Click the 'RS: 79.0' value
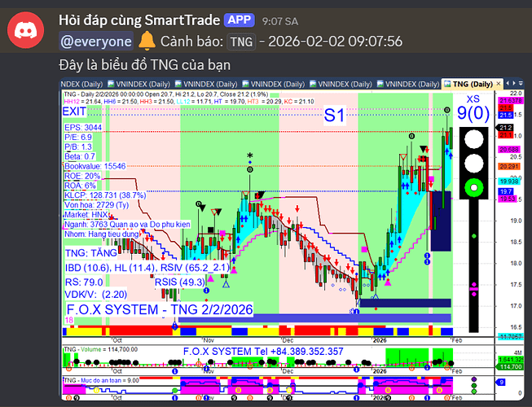Image resolution: width=532 pixels, height=407 pixels. point(84,282)
